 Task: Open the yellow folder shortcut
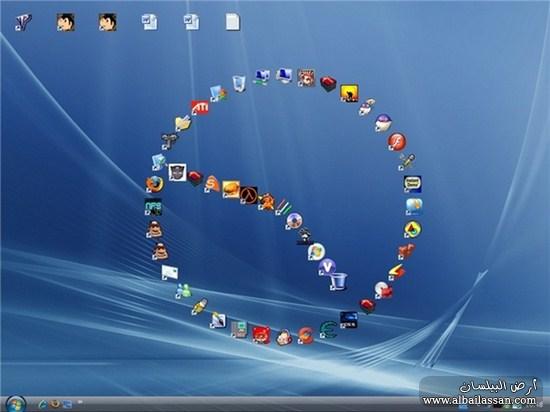(183, 123)
